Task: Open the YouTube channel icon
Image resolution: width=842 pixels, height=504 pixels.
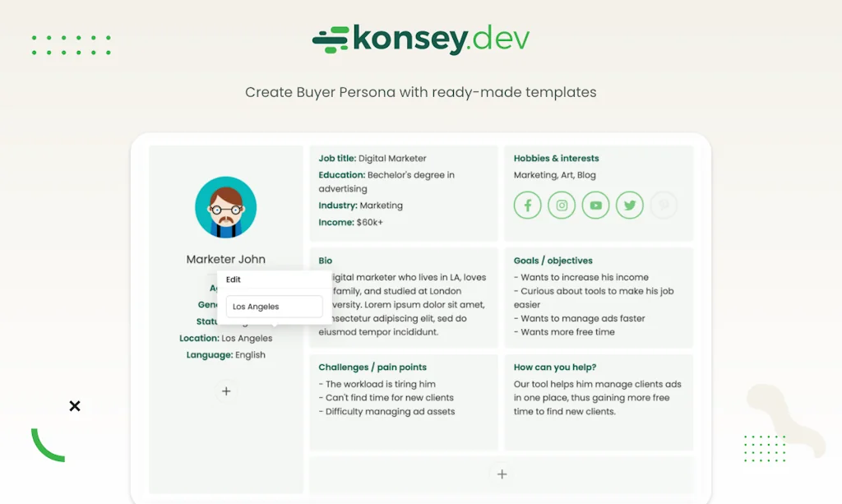Action: (x=595, y=205)
